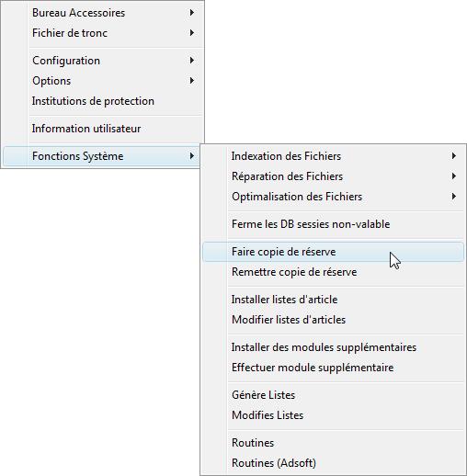Viewport: 467px width, 476px height.
Task: Choose Installer des modules supplémentaires
Action: pyautogui.click(x=333, y=347)
